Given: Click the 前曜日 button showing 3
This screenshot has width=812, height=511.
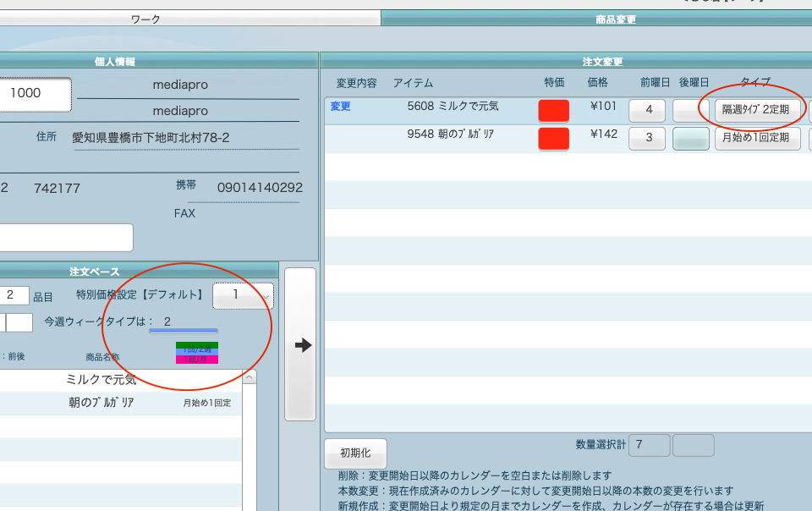Looking at the screenshot, I should click(648, 138).
